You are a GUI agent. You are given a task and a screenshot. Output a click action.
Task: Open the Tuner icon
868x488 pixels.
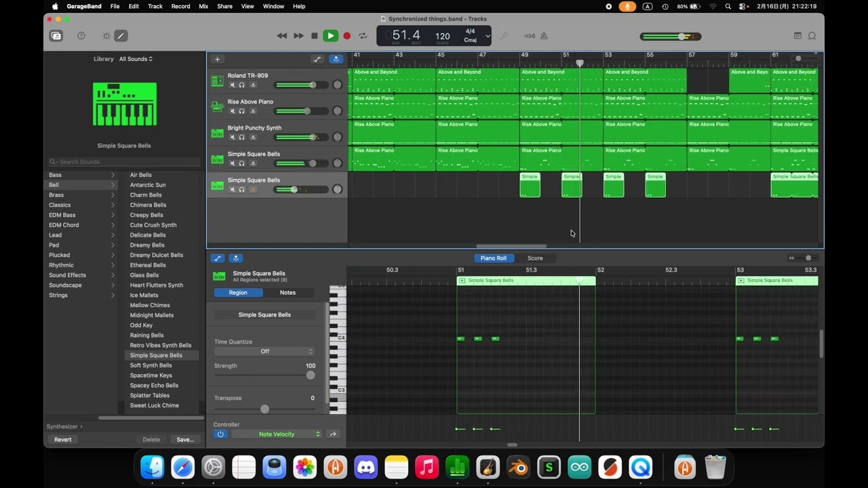click(505, 36)
